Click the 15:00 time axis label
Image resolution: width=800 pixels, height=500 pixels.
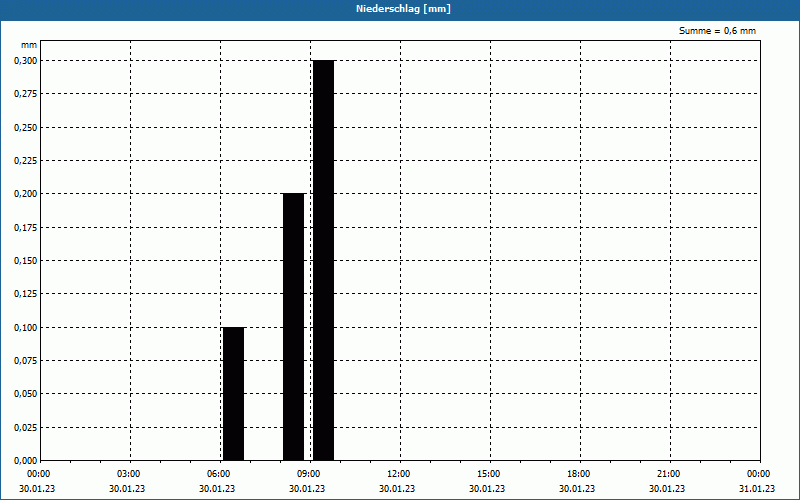pos(488,474)
